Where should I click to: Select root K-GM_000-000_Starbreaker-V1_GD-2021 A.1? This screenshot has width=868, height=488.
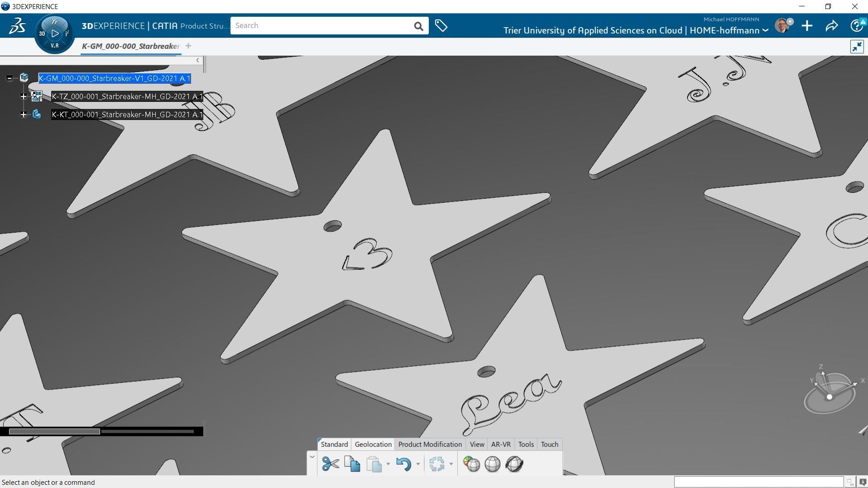[x=115, y=78]
